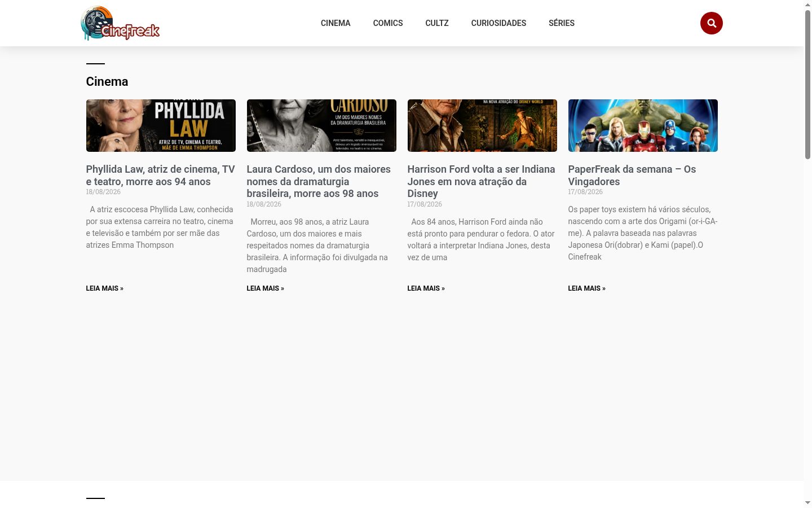This screenshot has width=812, height=508.
Task: Open headline 'Phyllida Law, atriz de cinema'
Action: click(161, 176)
